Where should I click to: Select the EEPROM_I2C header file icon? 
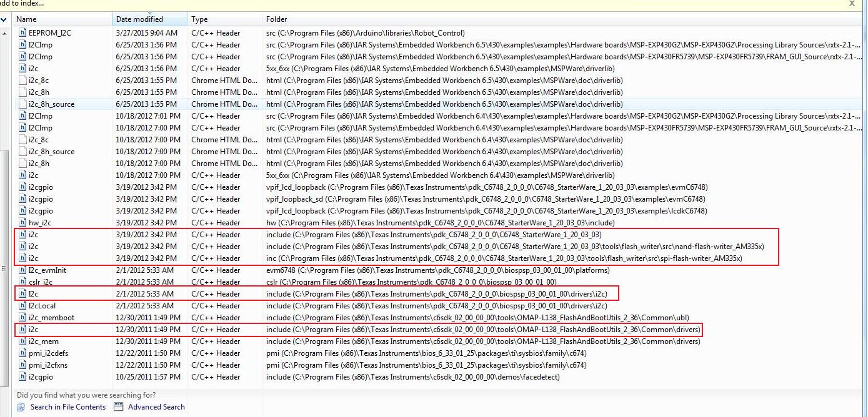(22, 32)
